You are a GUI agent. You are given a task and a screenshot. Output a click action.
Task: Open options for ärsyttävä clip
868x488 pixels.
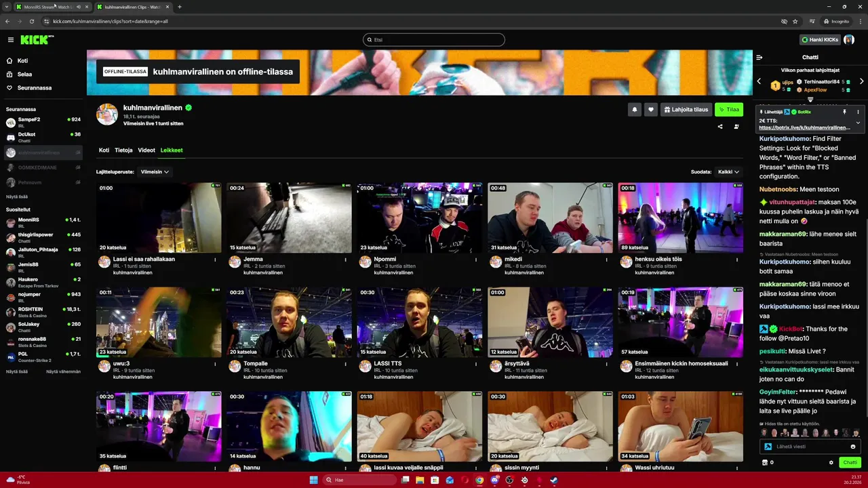coord(606,364)
